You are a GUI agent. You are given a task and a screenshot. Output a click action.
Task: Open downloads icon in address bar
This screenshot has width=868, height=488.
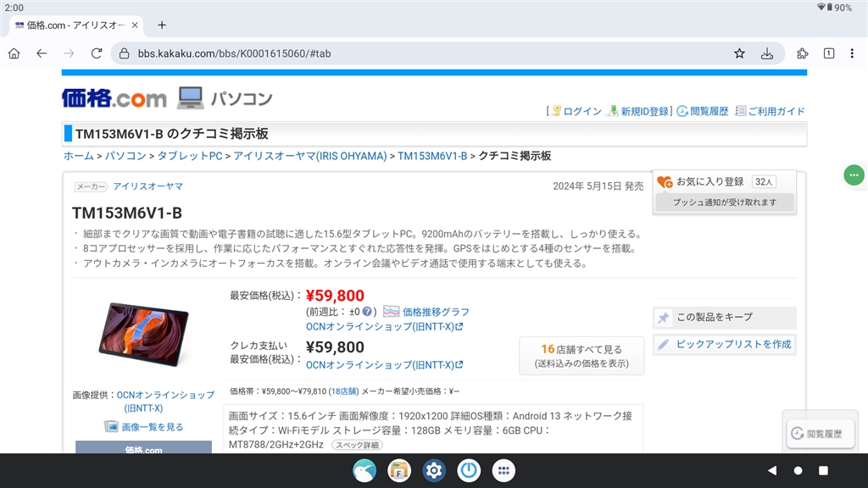click(x=767, y=53)
